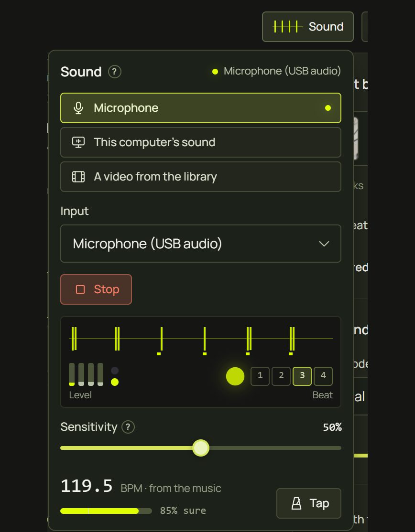Click the BPM from the music label
415x532 pixels.
click(171, 488)
